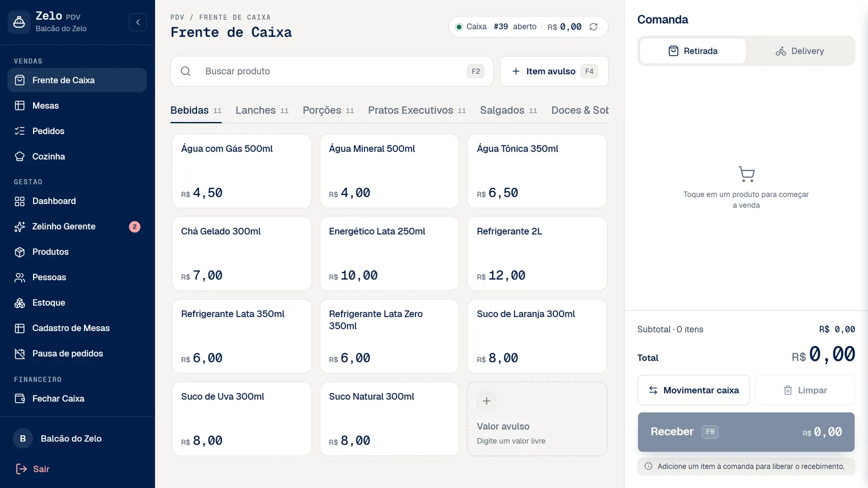This screenshot has height=488, width=868.
Task: Open Estoque section
Action: click(77, 302)
